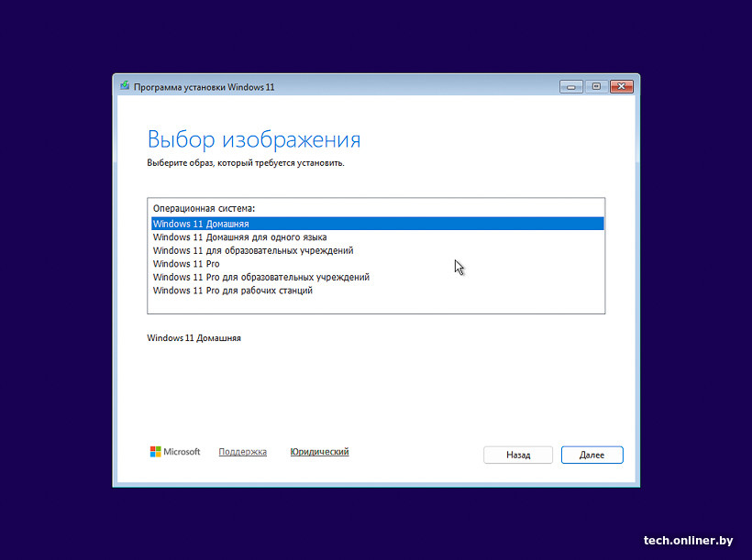Minimize the Windows 11 setup window

(x=570, y=87)
